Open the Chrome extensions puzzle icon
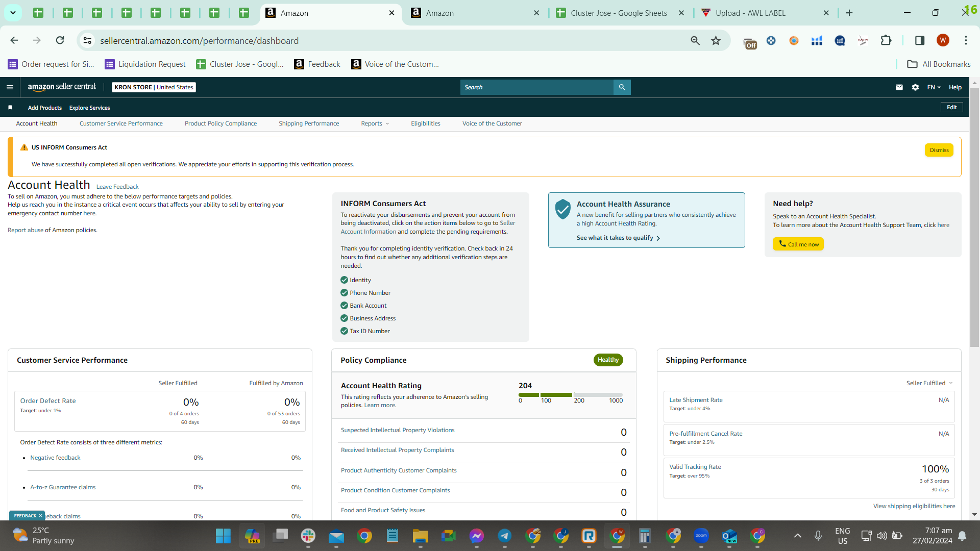 point(886,40)
